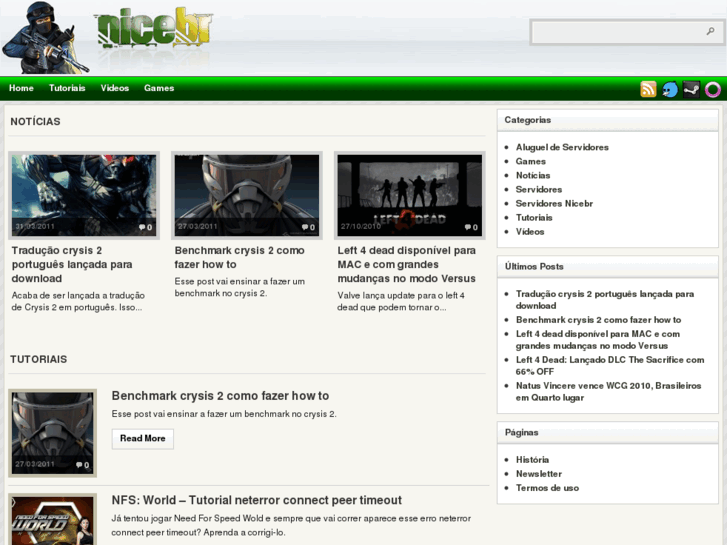This screenshot has width=727, height=545.
Task: Open headline 'Tradução crysis 2 português lançada para download' in Notícias
Action: click(72, 264)
